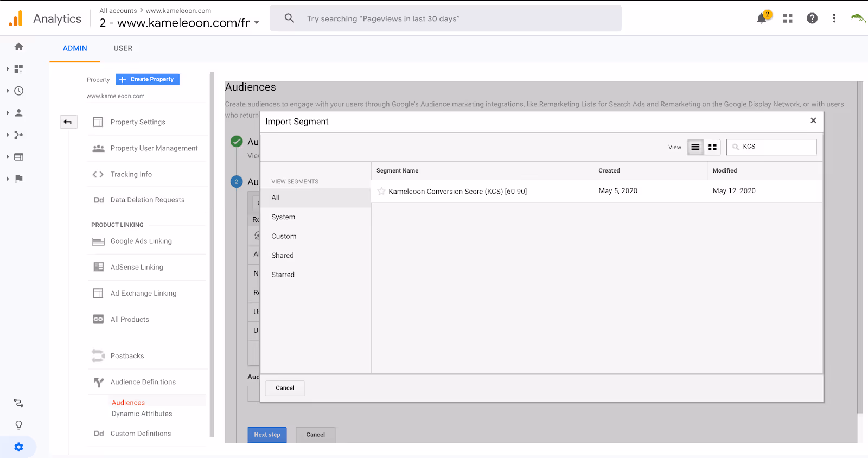868x458 pixels.
Task: Close the Import Segment dialog
Action: pyautogui.click(x=813, y=120)
